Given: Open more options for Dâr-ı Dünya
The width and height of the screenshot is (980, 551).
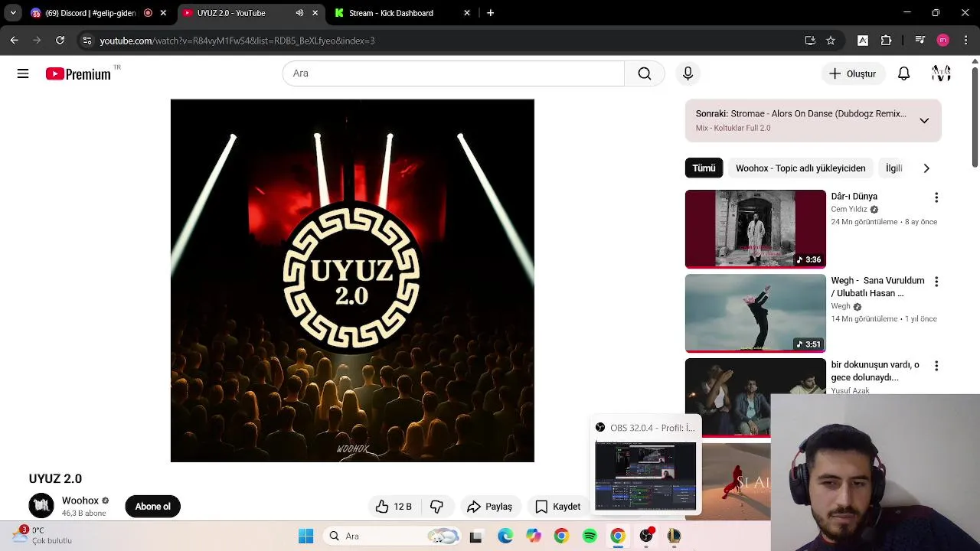Looking at the screenshot, I should click(x=936, y=197).
